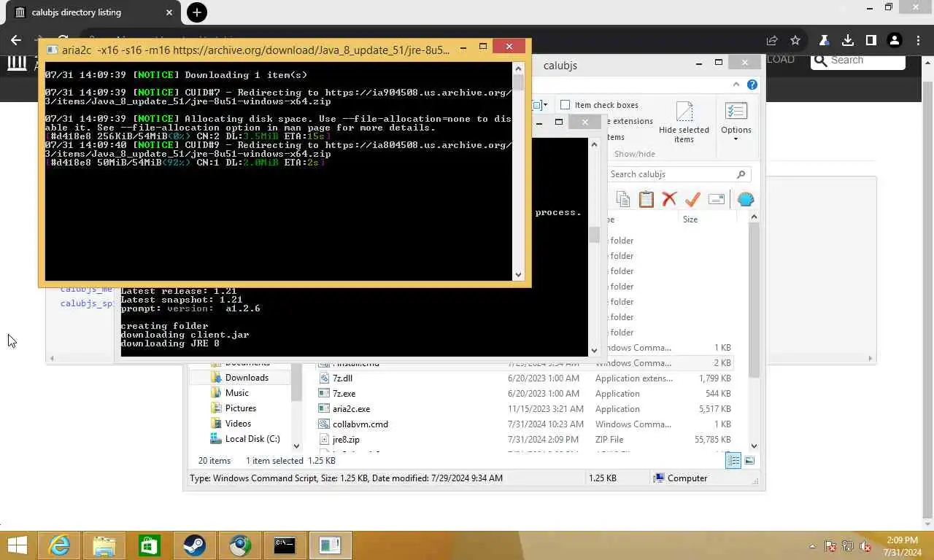Click the Copy icon in Explorer toolbar
Screen dimensions: 934x560
pos(622,199)
